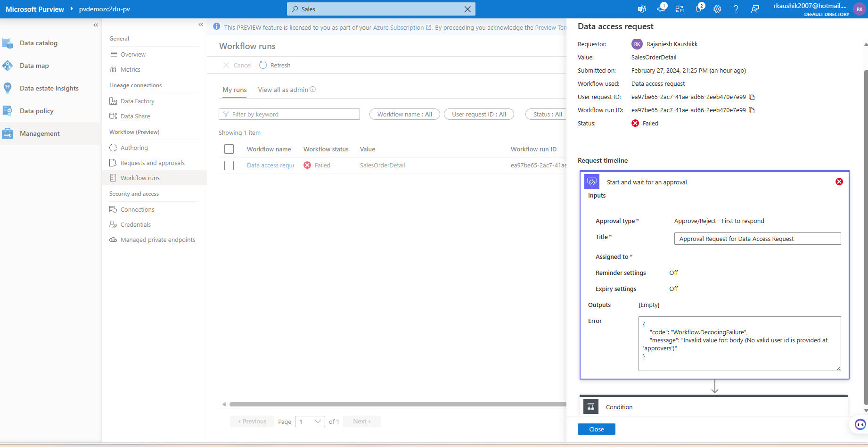Open User request ID filter dropdown
This screenshot has height=447, width=868.
(479, 114)
